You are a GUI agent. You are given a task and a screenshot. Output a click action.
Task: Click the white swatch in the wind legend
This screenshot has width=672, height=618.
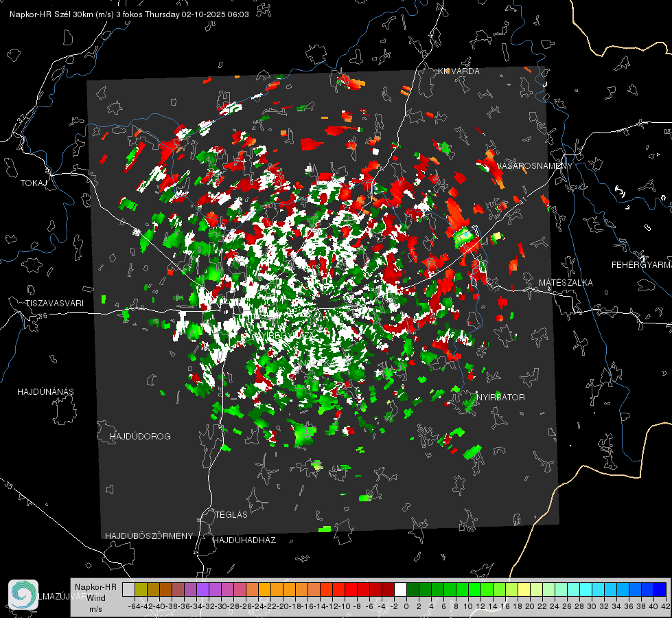pos(400,589)
